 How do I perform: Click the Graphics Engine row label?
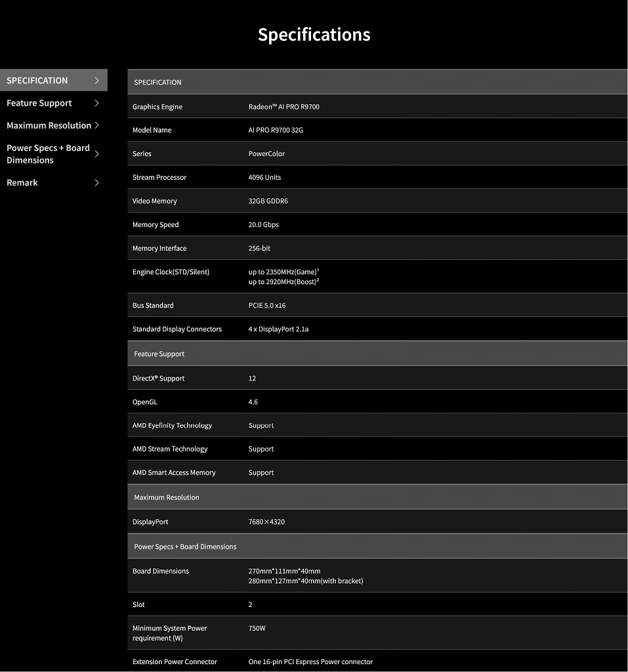tap(157, 107)
